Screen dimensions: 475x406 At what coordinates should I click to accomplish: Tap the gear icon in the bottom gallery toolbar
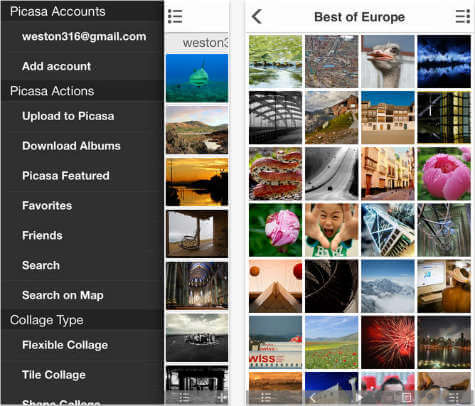(430, 397)
